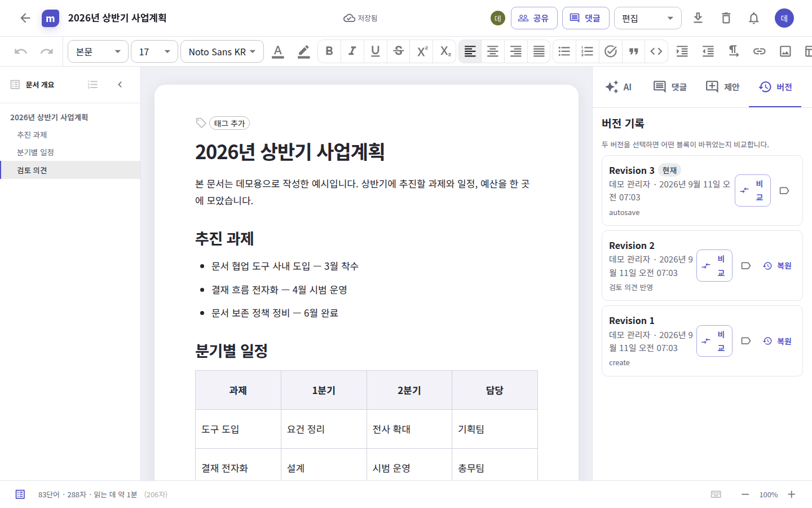This screenshot has height=508, width=812.
Task: Zoom in with the plus button
Action: click(792, 494)
